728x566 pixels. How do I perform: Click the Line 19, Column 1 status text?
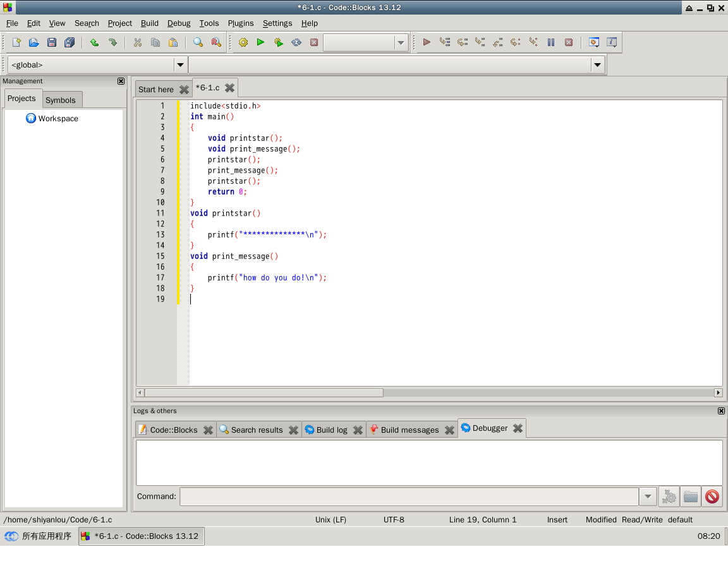[x=482, y=520]
